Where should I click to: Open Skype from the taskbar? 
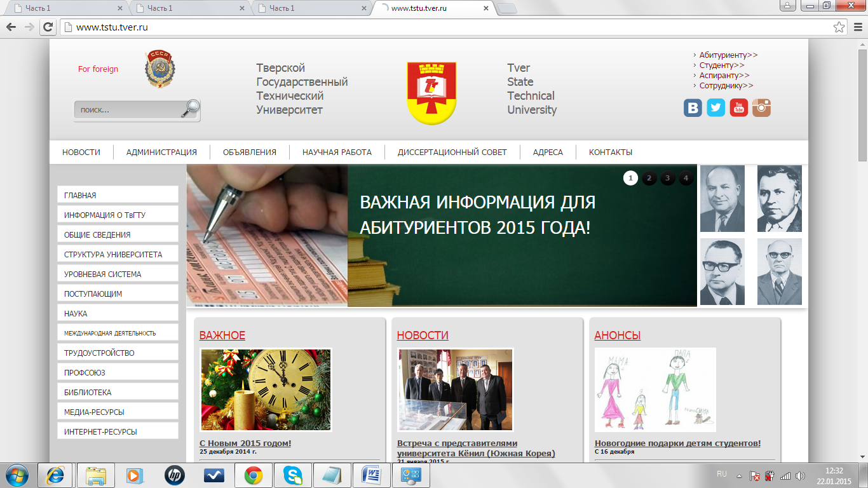point(293,475)
